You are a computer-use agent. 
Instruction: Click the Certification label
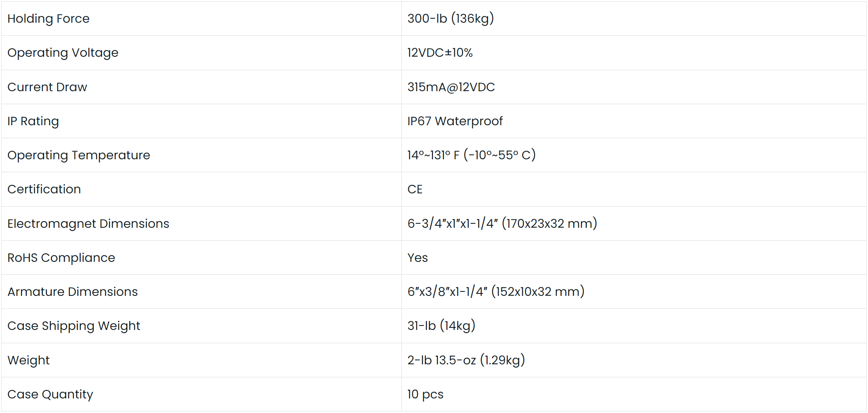click(44, 189)
